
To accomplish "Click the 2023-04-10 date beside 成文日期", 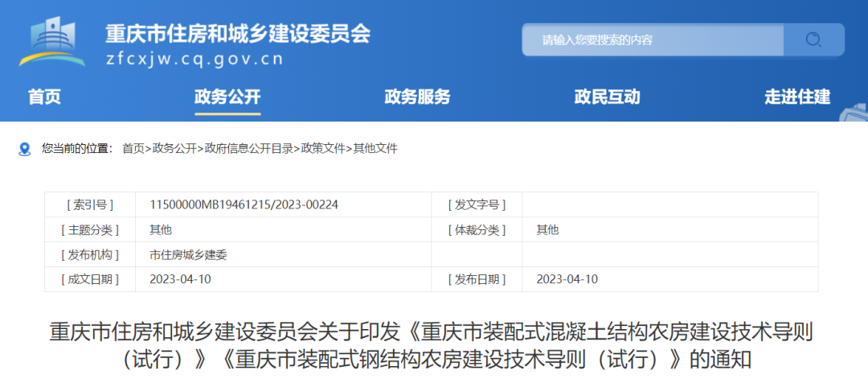I will click(x=180, y=279).
